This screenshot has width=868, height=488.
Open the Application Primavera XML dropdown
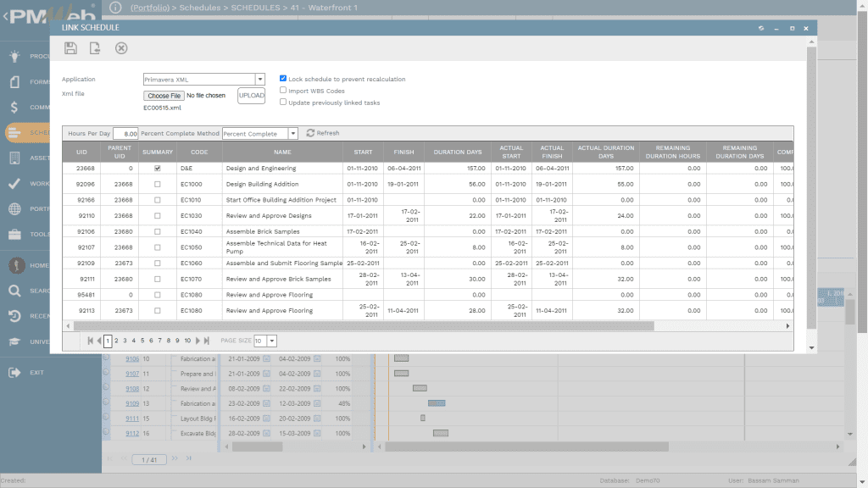pyautogui.click(x=259, y=79)
